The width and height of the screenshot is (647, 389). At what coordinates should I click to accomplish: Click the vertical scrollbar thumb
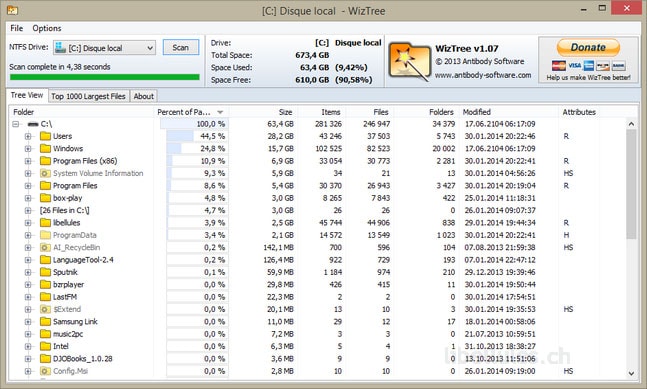click(631, 184)
